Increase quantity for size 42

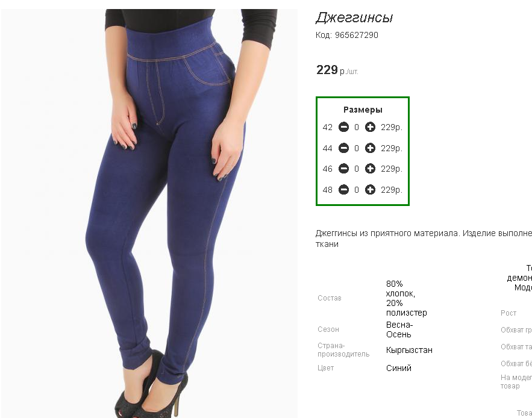370,127
